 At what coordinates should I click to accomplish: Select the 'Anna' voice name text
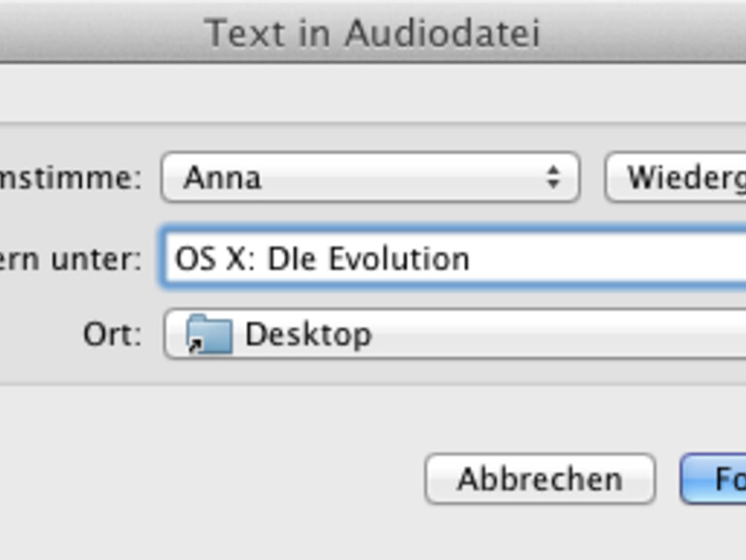222,178
